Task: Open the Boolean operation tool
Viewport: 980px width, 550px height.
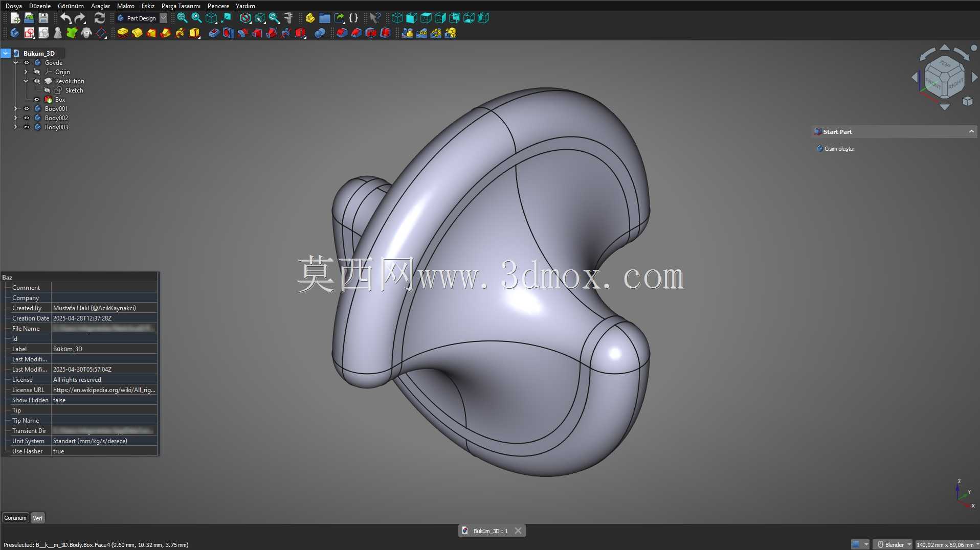Action: [x=320, y=33]
